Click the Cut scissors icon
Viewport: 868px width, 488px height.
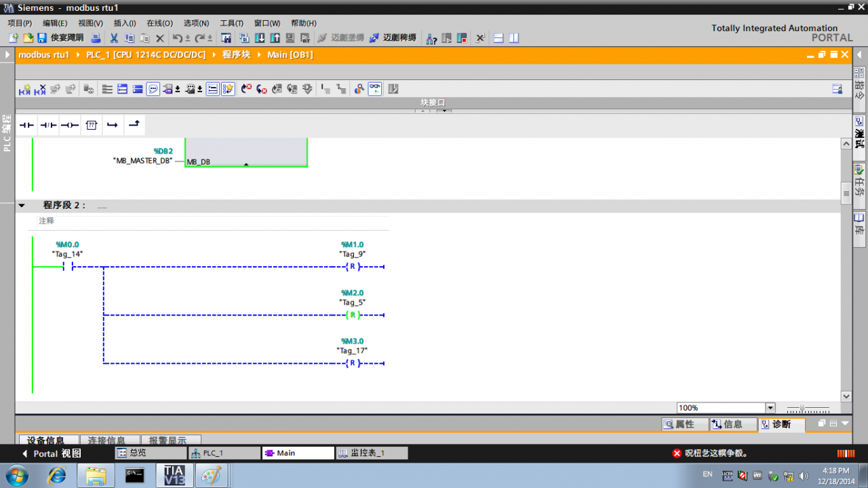pyautogui.click(x=114, y=38)
